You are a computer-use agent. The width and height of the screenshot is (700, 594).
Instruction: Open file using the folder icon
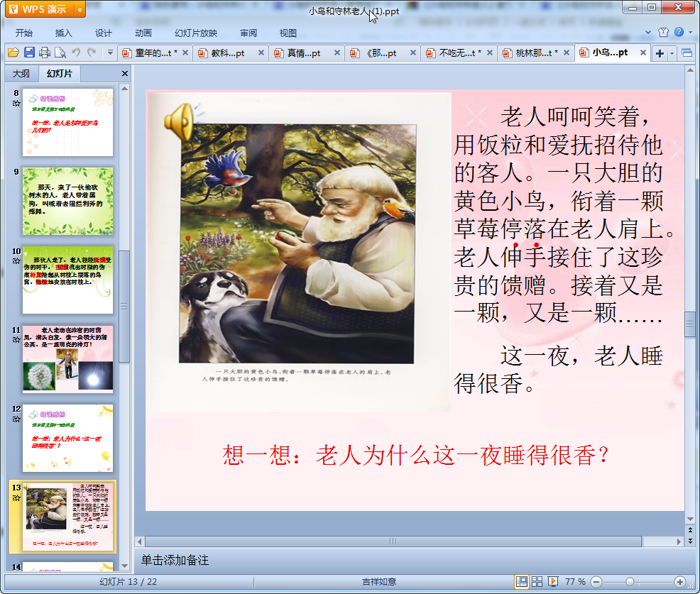click(13, 53)
